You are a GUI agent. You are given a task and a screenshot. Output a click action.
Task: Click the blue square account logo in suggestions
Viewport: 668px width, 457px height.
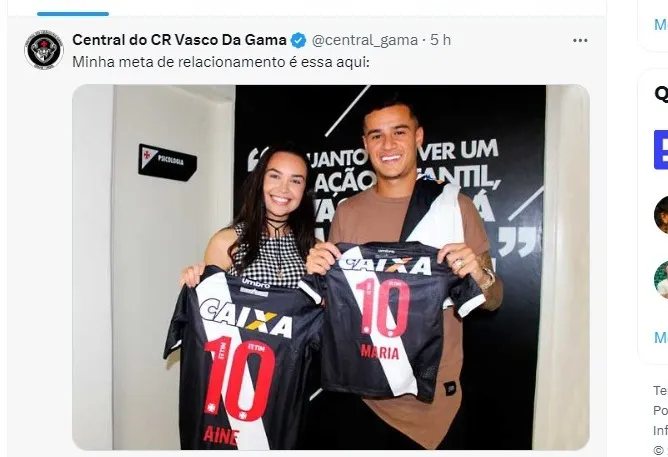[x=661, y=150]
